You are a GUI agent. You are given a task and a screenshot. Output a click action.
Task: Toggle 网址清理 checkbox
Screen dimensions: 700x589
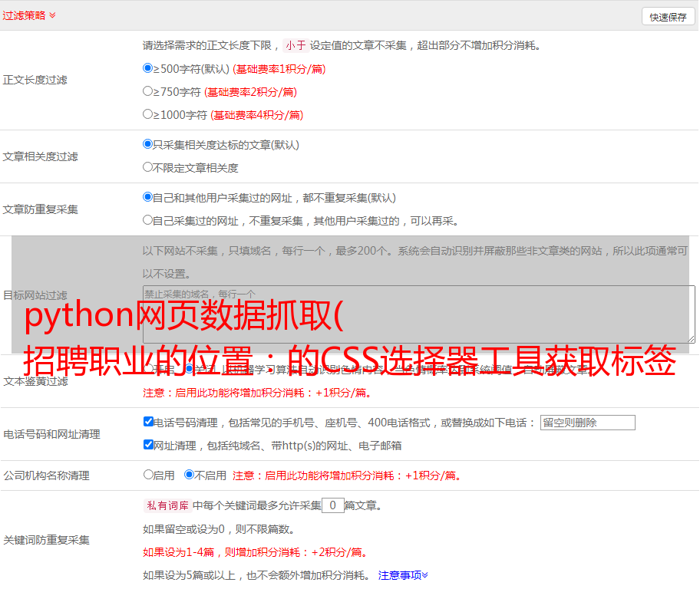(149, 444)
